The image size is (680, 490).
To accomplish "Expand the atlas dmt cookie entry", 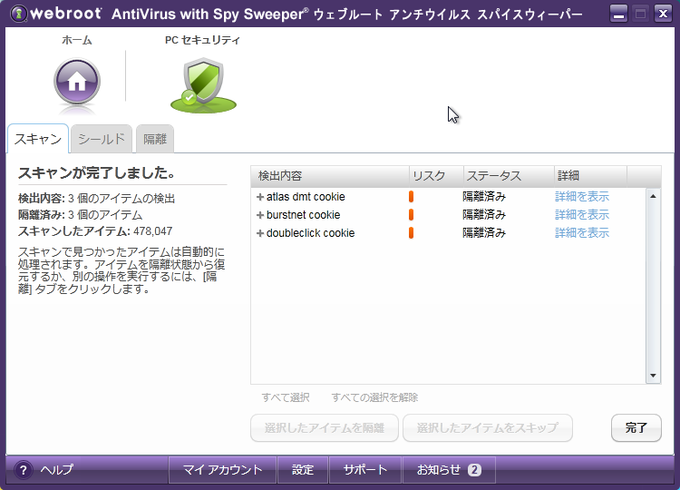I will coord(260,197).
